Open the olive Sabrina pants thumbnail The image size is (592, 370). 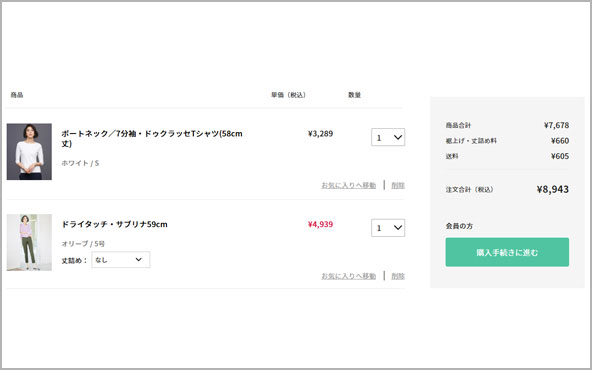(29, 242)
